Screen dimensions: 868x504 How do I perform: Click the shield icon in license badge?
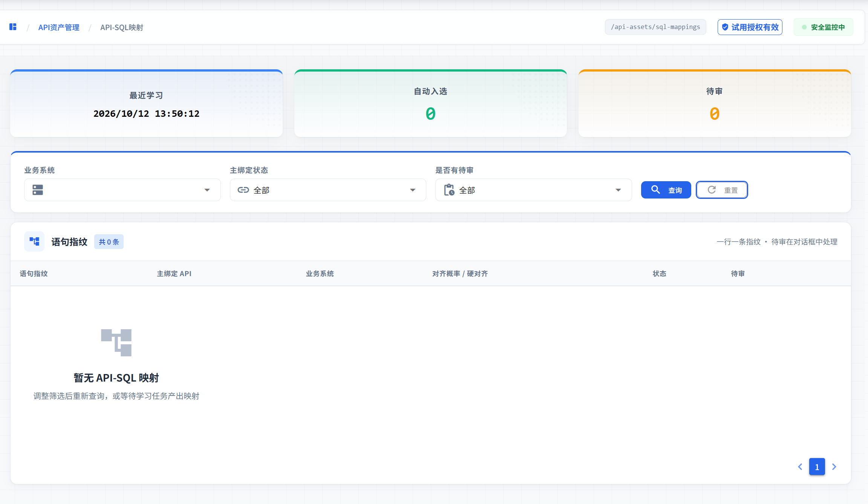(725, 27)
